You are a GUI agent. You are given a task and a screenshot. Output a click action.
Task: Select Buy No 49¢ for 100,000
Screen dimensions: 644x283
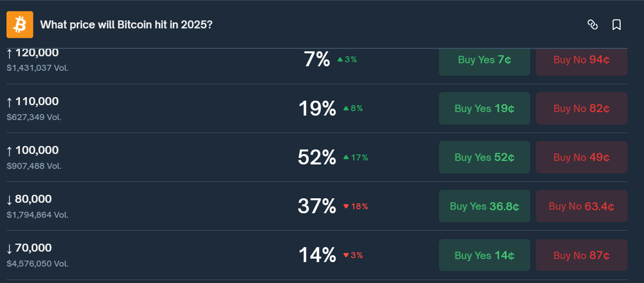click(581, 157)
